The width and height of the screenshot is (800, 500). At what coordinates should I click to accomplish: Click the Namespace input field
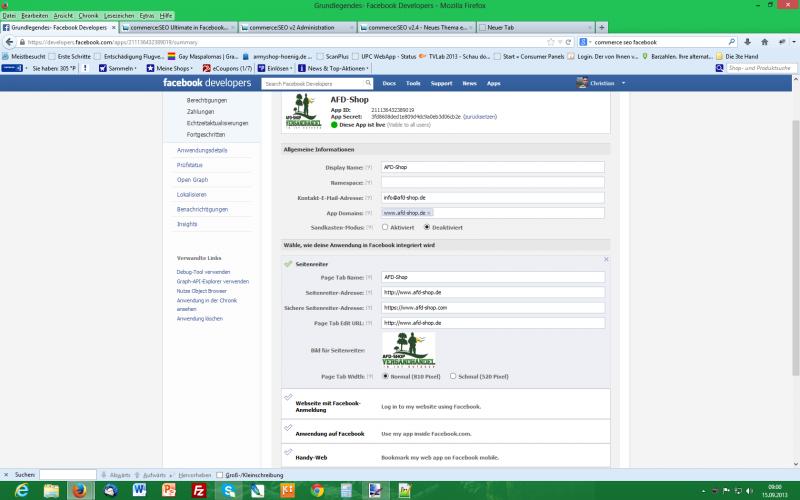click(492, 183)
